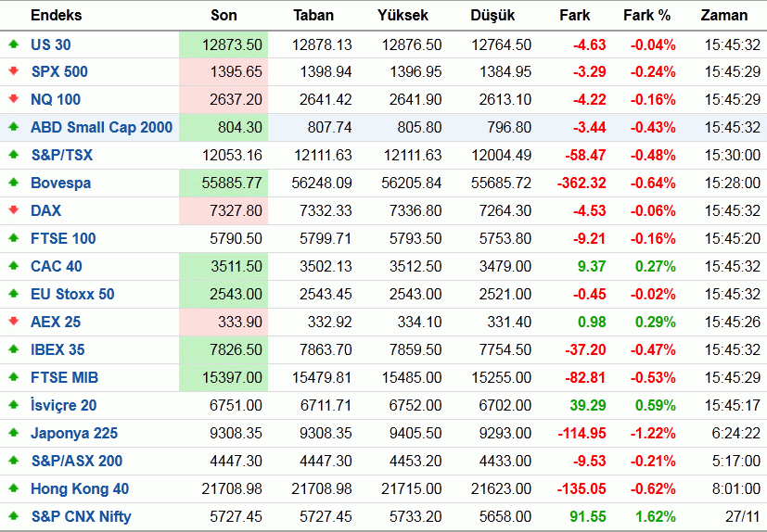This screenshot has width=767, height=532.
Task: Click the green arrow beside S&P CNX Nifty
Action: 14,516
